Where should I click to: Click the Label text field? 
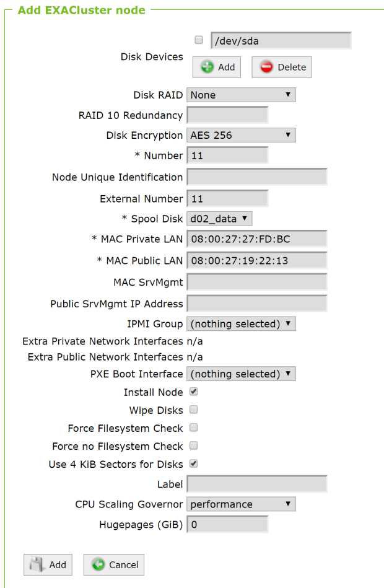tap(256, 484)
